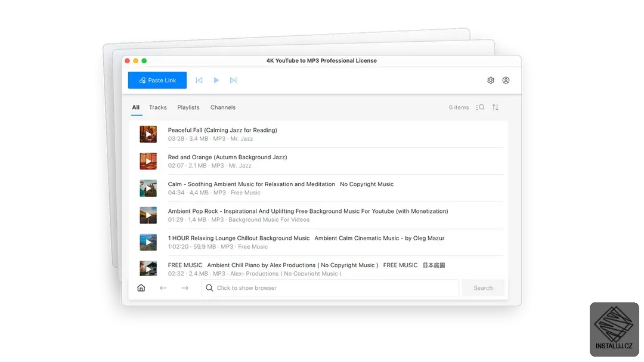Switch to the Tracks tab
The image size is (644, 362).
pos(157,107)
